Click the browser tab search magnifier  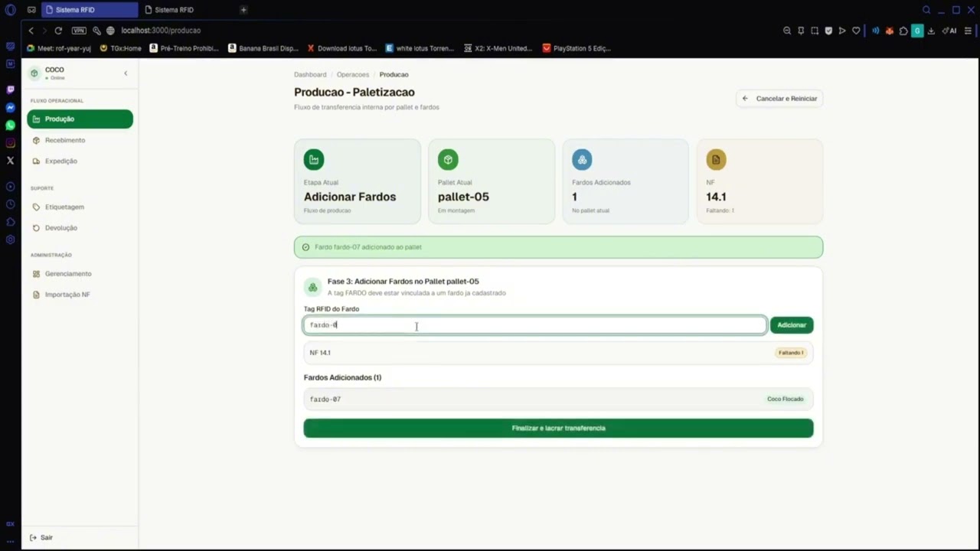click(x=926, y=10)
